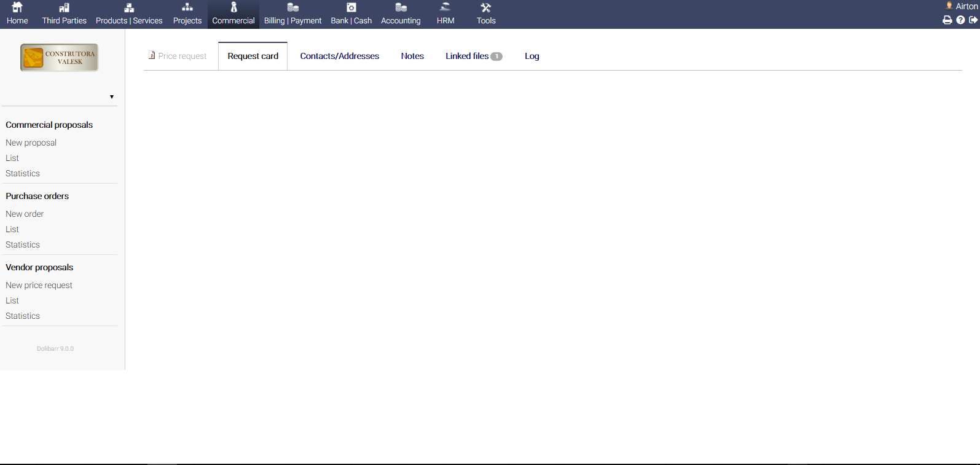Screen dimensions: 980x465
Task: Switch to the Contacts/Addresses tab
Action: (339, 56)
